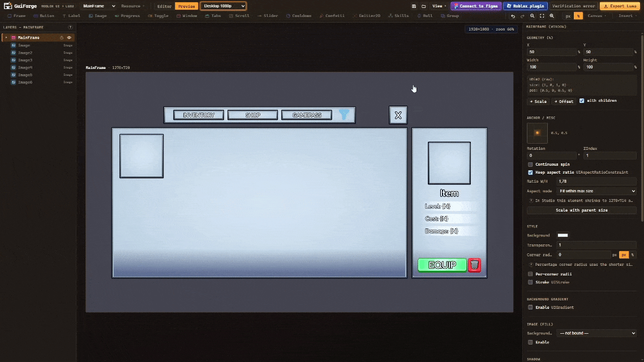Open the INVENTORY tab in preview

(x=199, y=115)
